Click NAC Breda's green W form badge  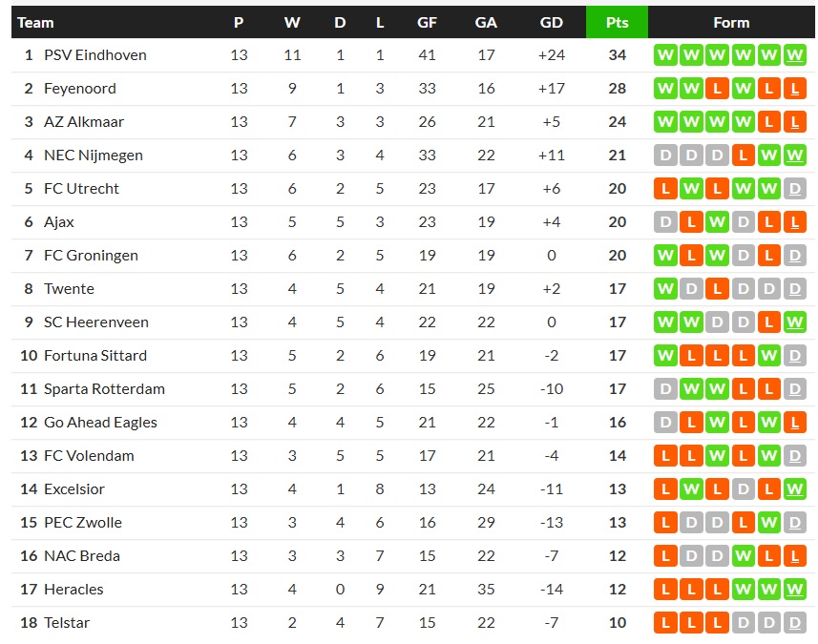[743, 556]
